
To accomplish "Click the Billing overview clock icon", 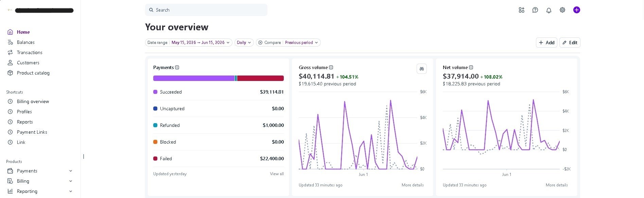I will point(10,101).
